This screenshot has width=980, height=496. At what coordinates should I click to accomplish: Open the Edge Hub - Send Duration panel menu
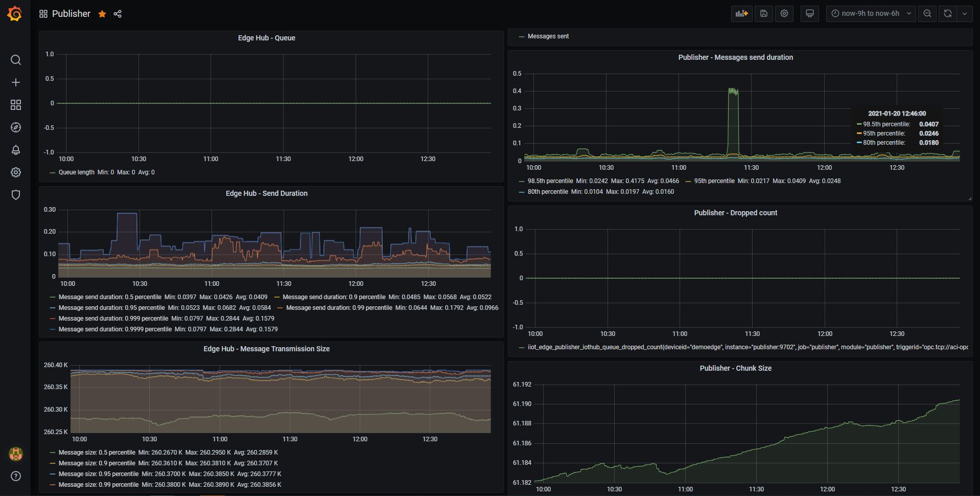coord(266,193)
